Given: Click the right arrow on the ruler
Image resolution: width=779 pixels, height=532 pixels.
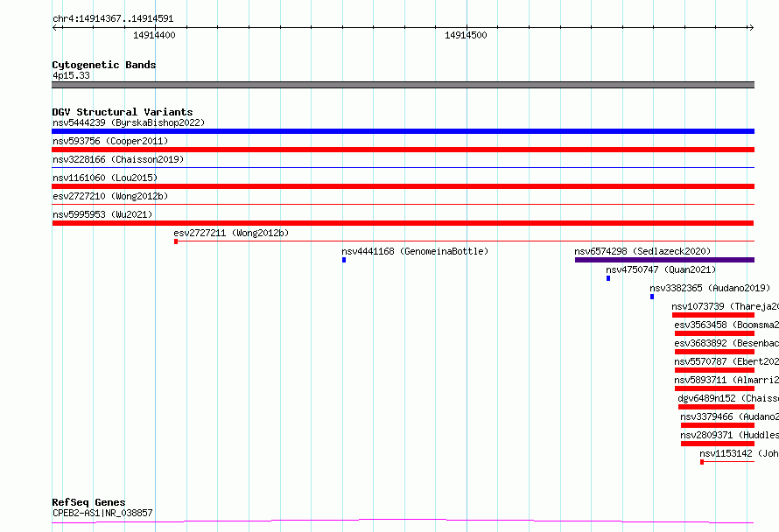Looking at the screenshot, I should pyautogui.click(x=751, y=27).
